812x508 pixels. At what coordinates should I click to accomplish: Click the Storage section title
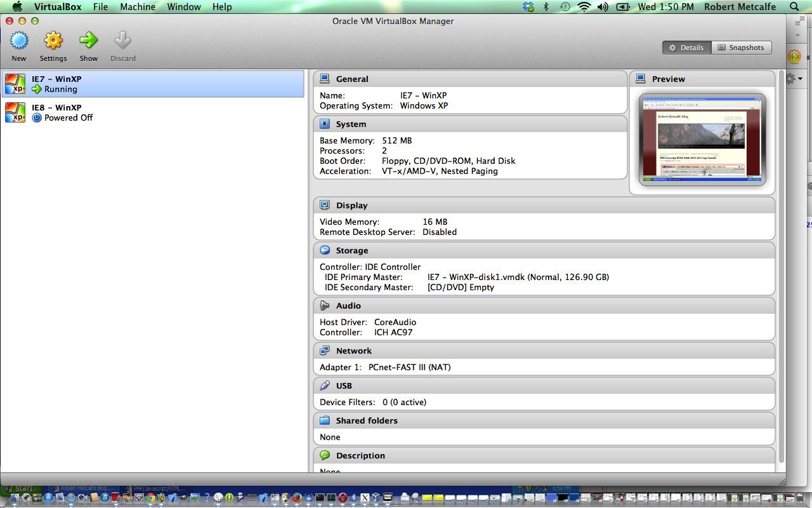coord(352,250)
